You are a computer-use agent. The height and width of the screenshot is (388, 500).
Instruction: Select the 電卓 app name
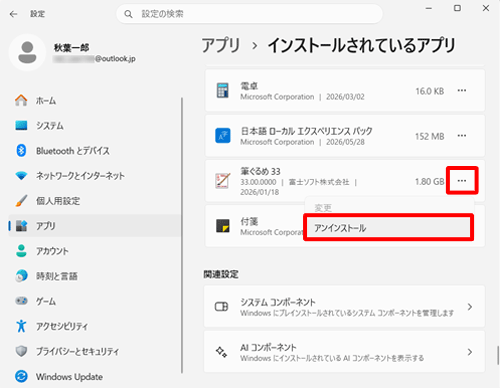(249, 86)
